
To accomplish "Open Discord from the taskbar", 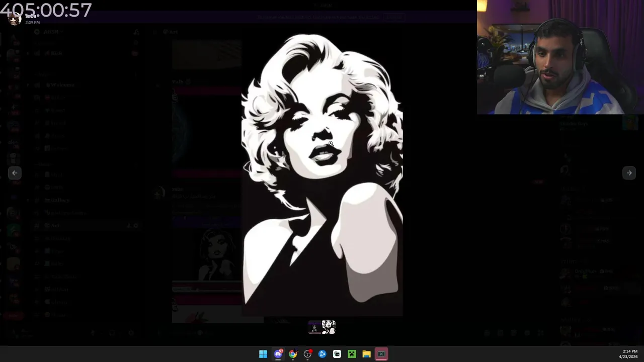I will click(x=278, y=354).
